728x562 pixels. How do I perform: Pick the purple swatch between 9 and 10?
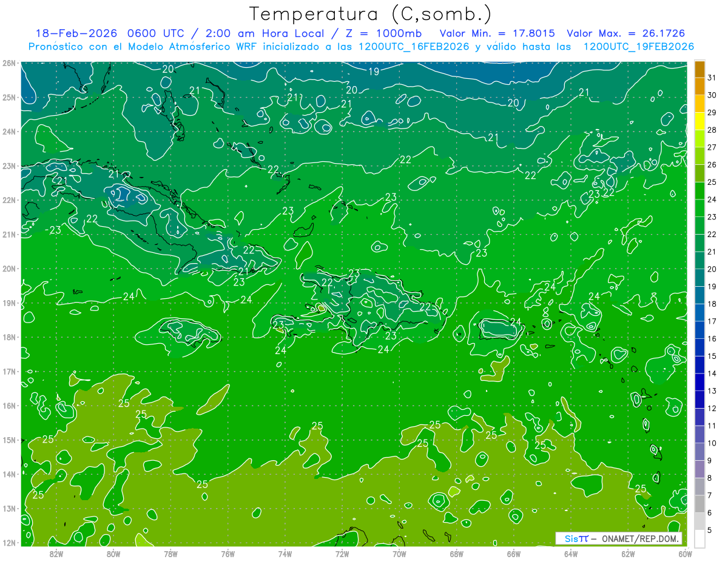click(x=699, y=452)
